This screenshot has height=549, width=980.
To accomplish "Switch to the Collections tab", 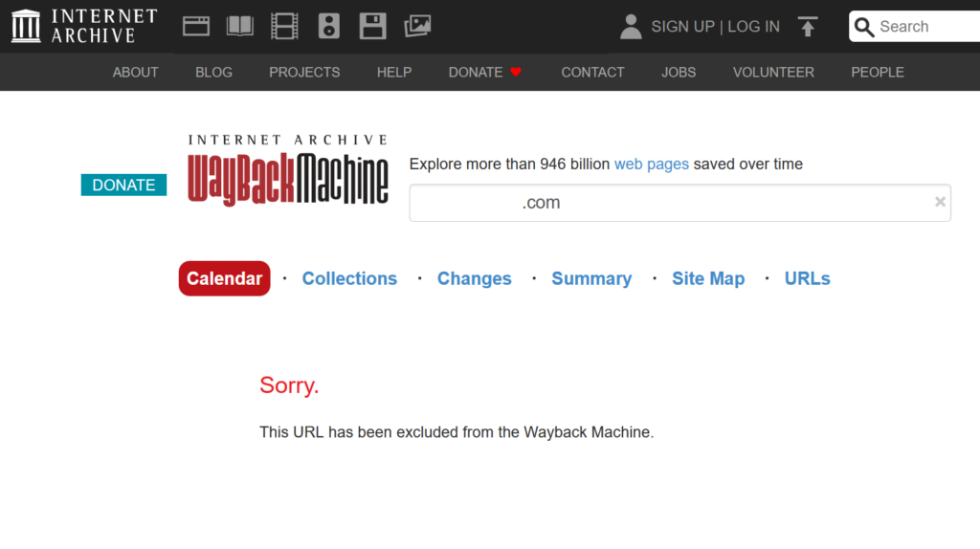I will [x=349, y=278].
